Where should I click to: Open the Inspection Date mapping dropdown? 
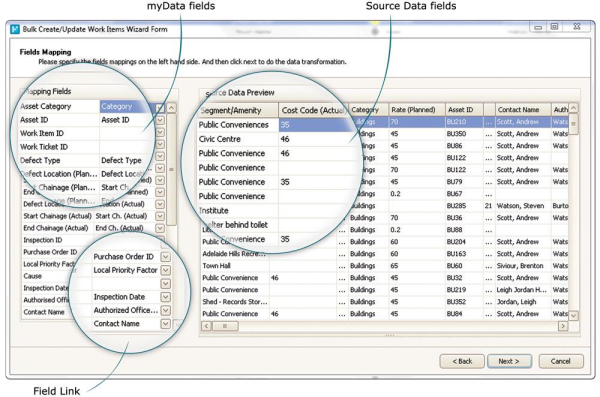(165, 297)
